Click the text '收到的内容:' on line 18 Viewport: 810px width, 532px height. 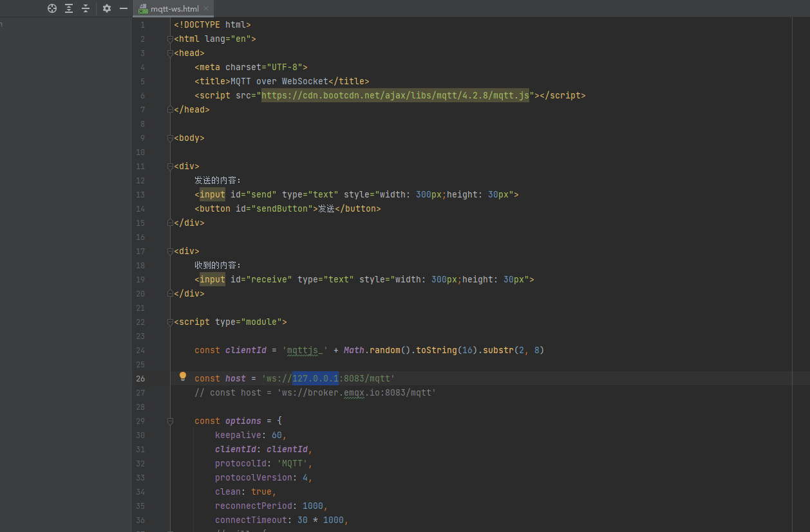218,265
